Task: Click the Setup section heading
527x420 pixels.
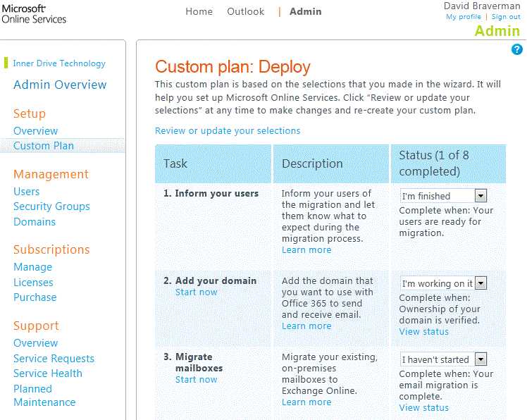Action: tap(30, 113)
